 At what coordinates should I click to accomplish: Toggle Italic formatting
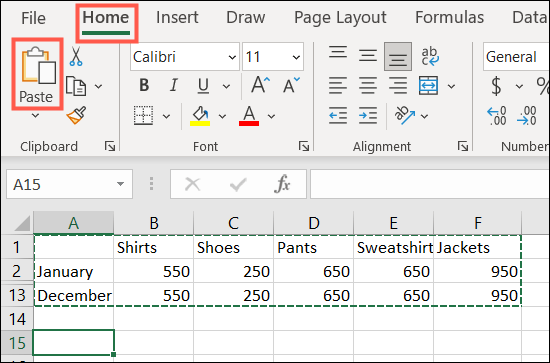[x=174, y=85]
